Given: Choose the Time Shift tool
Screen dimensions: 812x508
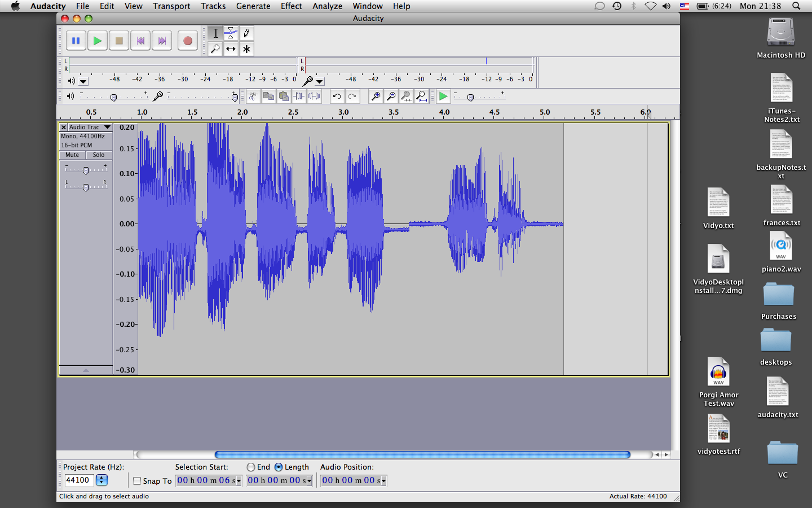Looking at the screenshot, I should [231, 49].
